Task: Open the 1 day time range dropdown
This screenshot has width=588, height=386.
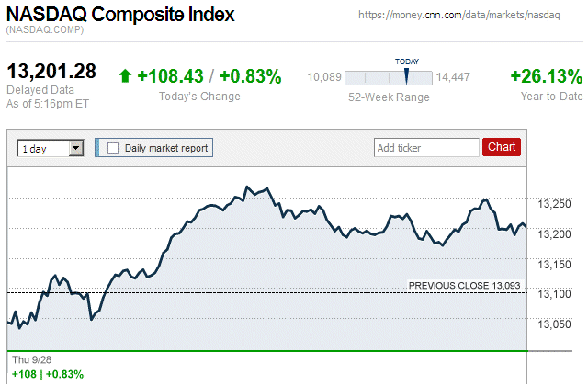Action: point(51,147)
